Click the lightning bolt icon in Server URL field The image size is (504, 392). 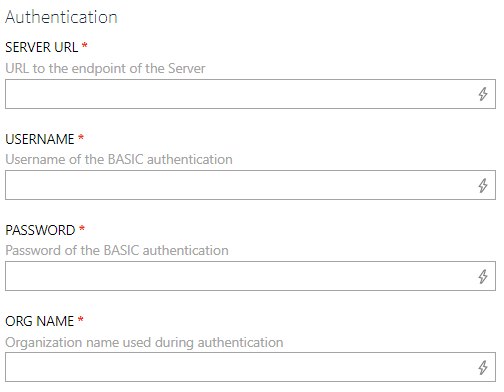[x=483, y=94]
